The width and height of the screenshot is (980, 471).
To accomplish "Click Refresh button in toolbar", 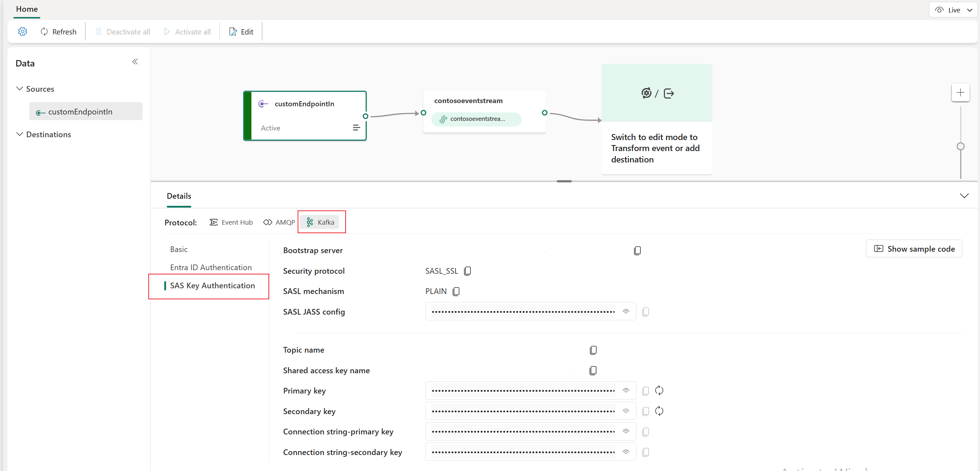I will 58,31.
